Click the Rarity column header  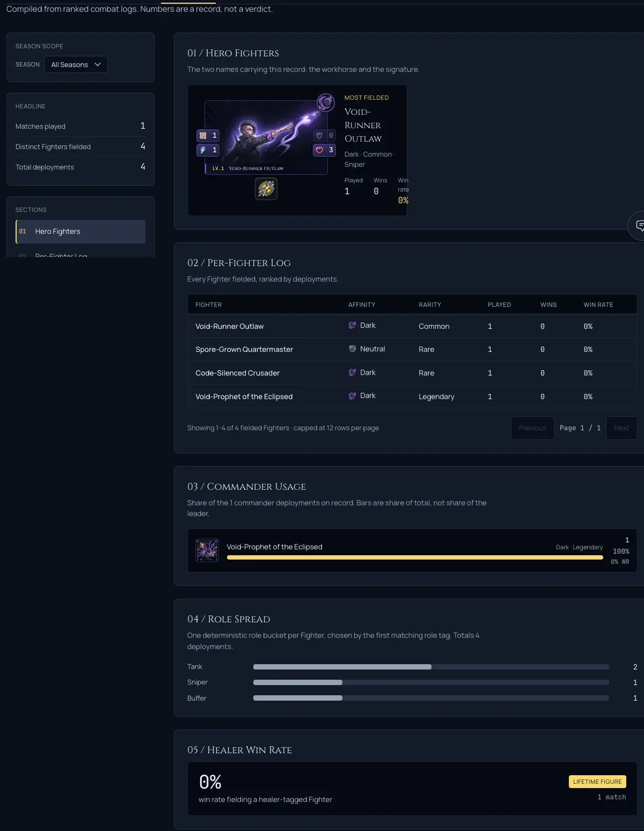(430, 305)
